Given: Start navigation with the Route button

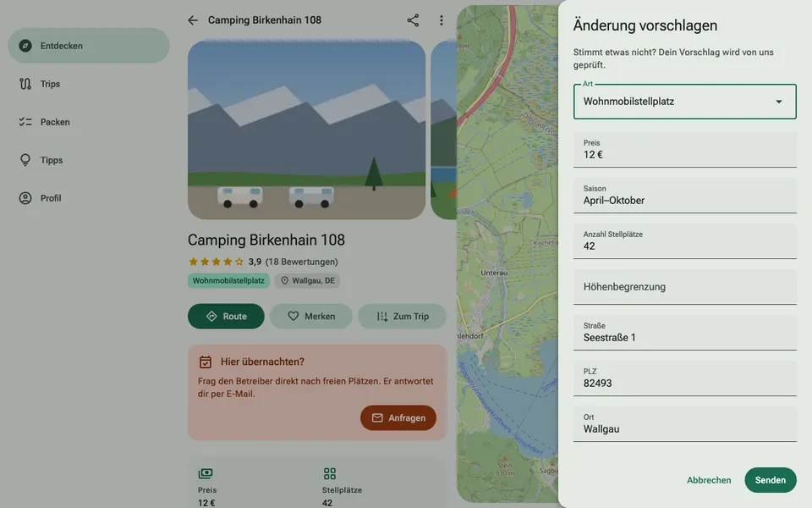Looking at the screenshot, I should pyautogui.click(x=226, y=316).
